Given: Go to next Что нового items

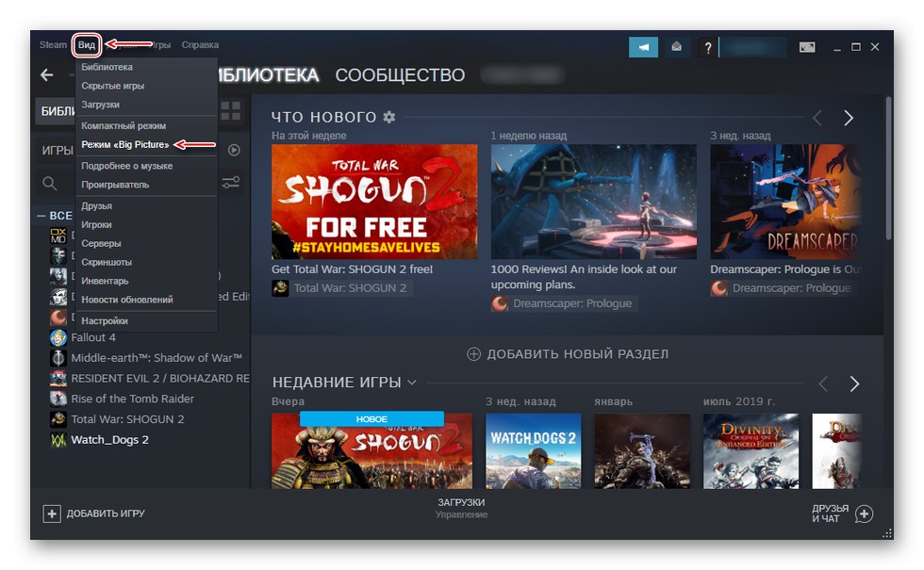Looking at the screenshot, I should (849, 118).
